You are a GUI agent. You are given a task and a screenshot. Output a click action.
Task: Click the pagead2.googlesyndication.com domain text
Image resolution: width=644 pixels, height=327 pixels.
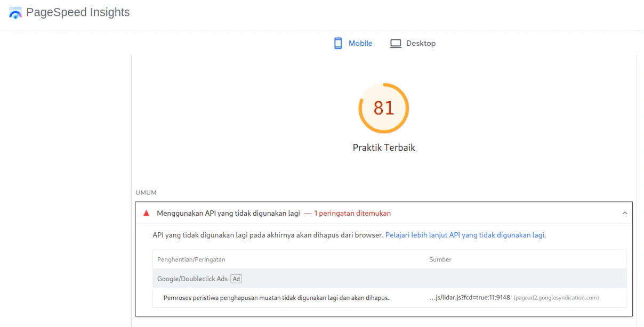click(x=556, y=298)
